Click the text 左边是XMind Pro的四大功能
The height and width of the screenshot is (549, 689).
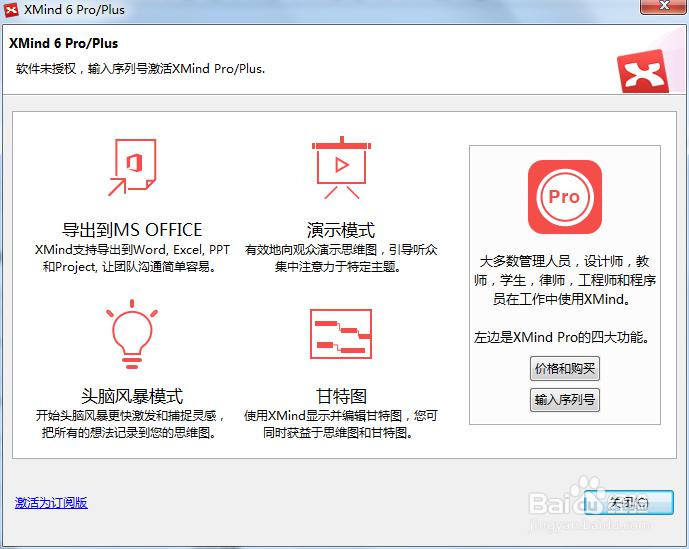pyautogui.click(x=561, y=337)
